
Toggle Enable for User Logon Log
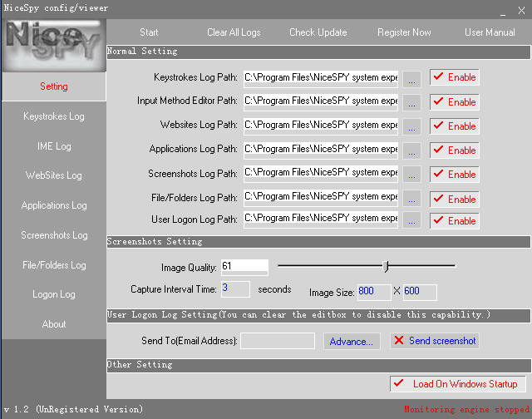455,220
